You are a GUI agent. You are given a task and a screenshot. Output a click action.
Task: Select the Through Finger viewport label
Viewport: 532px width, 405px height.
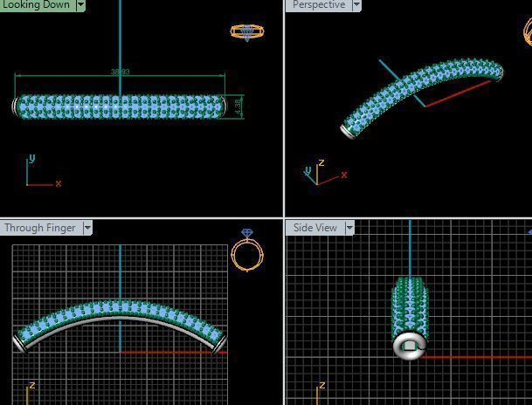pos(40,228)
